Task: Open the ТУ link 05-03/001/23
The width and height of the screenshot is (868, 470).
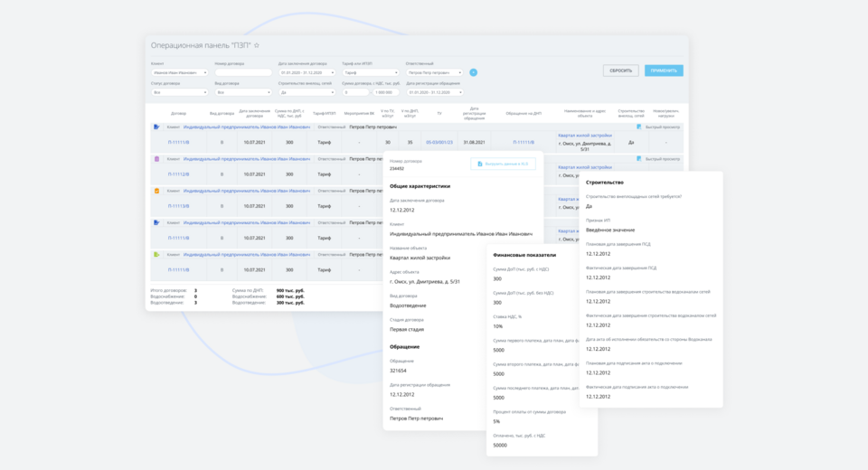Action: click(439, 143)
